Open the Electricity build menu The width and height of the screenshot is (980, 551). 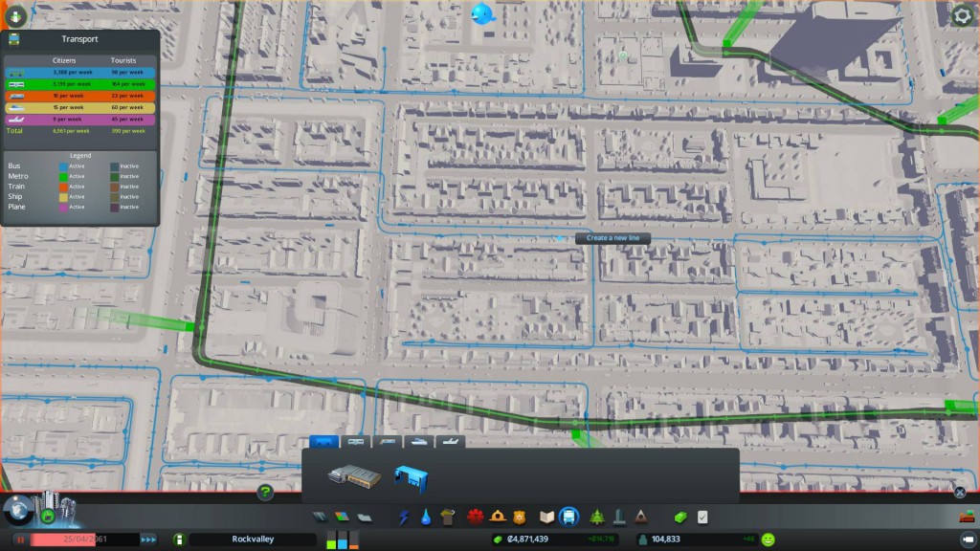[x=404, y=517]
